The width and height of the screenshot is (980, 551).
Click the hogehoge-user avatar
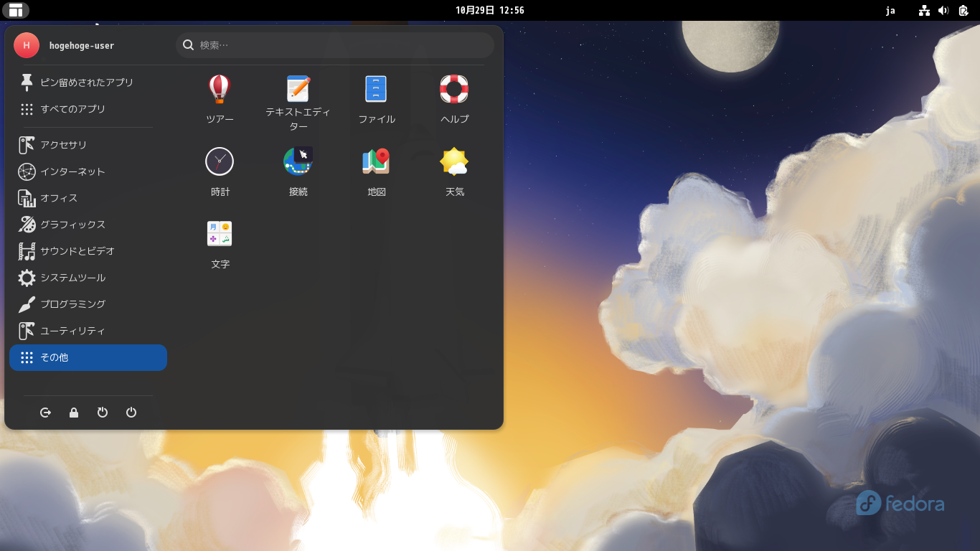click(x=27, y=44)
